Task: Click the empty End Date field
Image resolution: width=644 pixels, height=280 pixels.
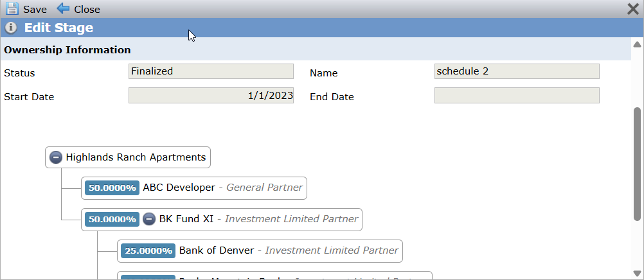Action: pos(517,96)
